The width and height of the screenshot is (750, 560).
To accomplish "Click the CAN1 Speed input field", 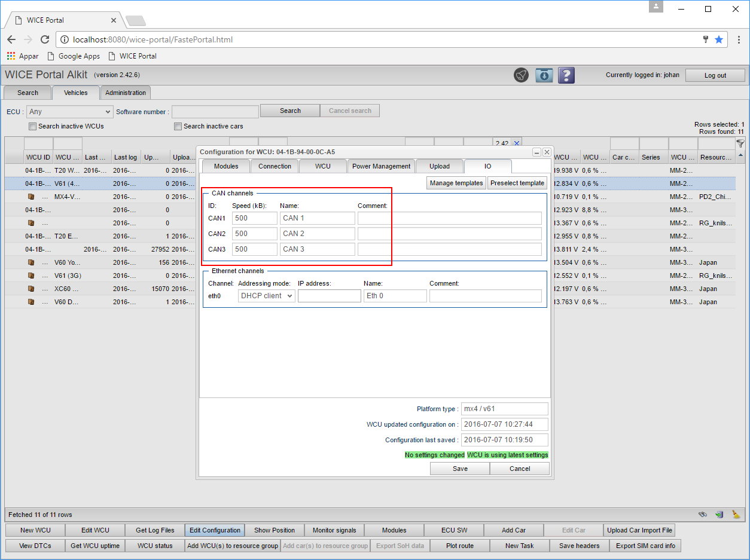I will coord(254,218).
